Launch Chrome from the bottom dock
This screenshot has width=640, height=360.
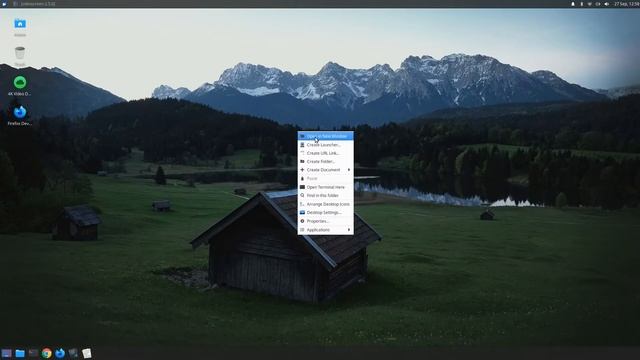tap(47, 353)
